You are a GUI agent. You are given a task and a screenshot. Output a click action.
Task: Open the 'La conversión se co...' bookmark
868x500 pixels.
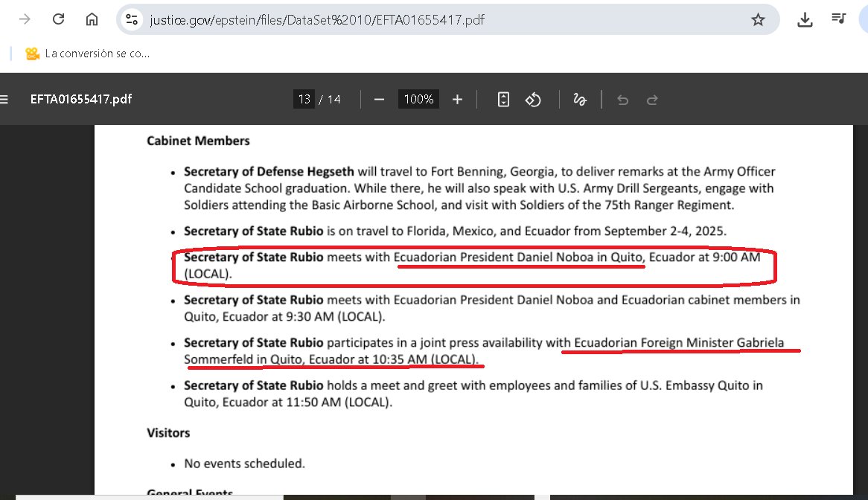pyautogui.click(x=87, y=54)
